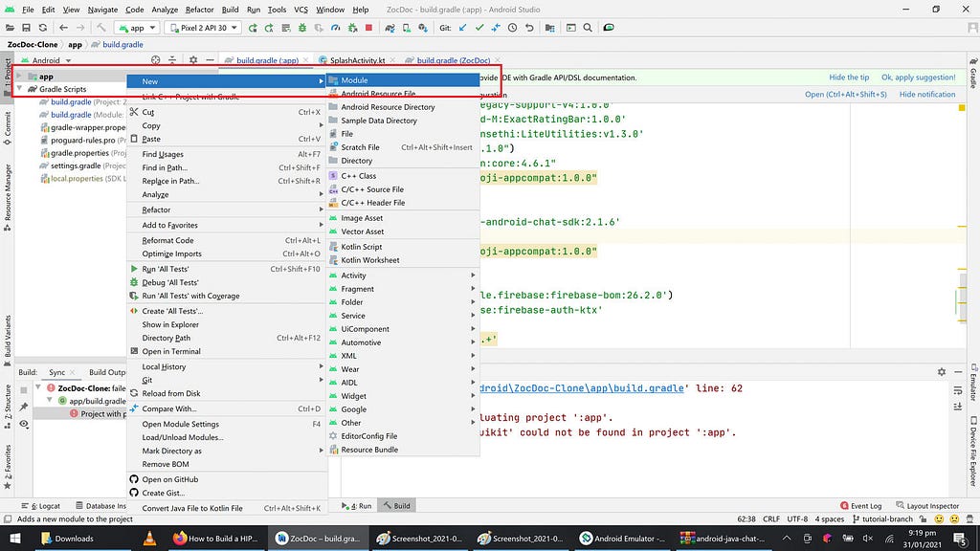980x551 pixels.
Task: Click the Project panel settings gear icon
Action: point(193,60)
